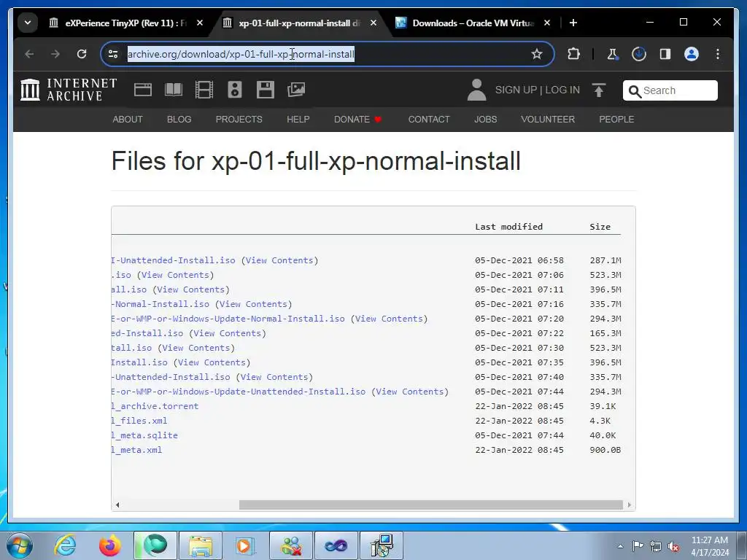Open the PEOPLE menu item

(616, 119)
